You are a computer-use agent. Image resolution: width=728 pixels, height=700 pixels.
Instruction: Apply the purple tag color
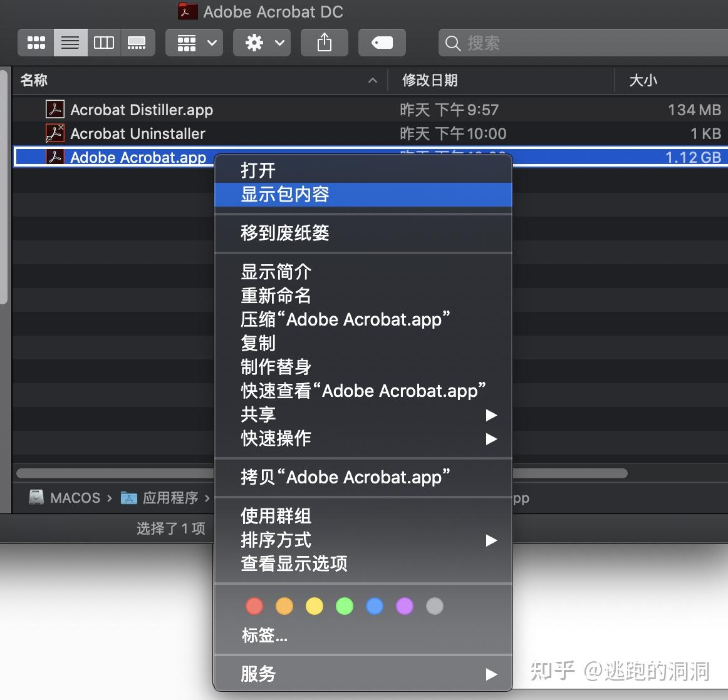(404, 606)
